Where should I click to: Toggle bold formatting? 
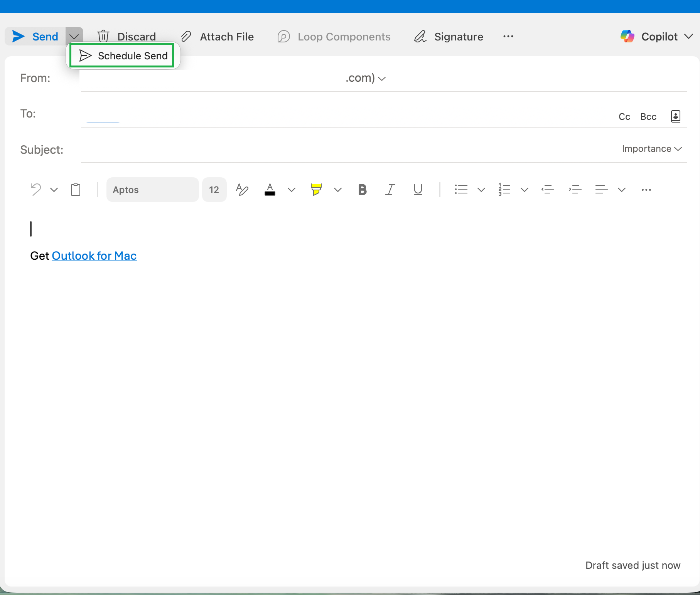point(362,190)
